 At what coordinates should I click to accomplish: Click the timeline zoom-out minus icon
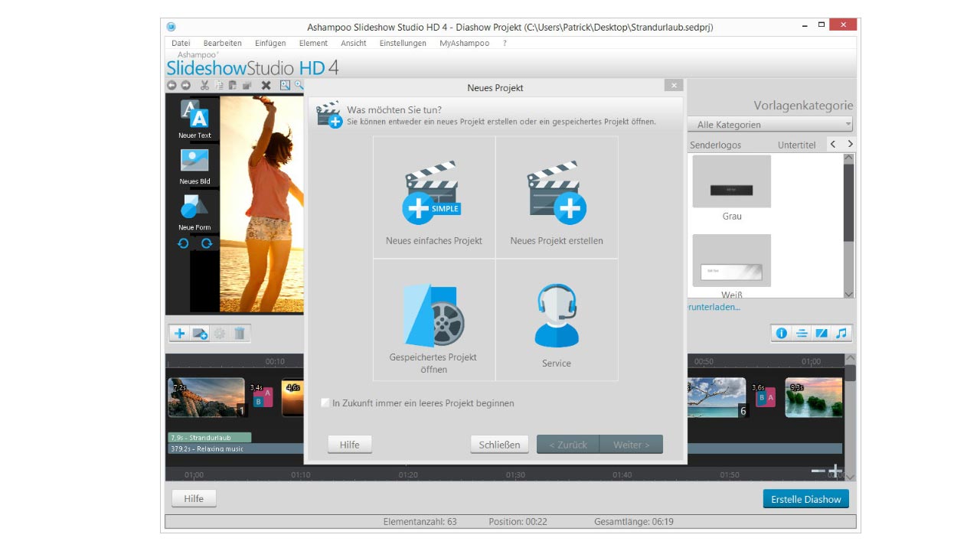pos(818,471)
